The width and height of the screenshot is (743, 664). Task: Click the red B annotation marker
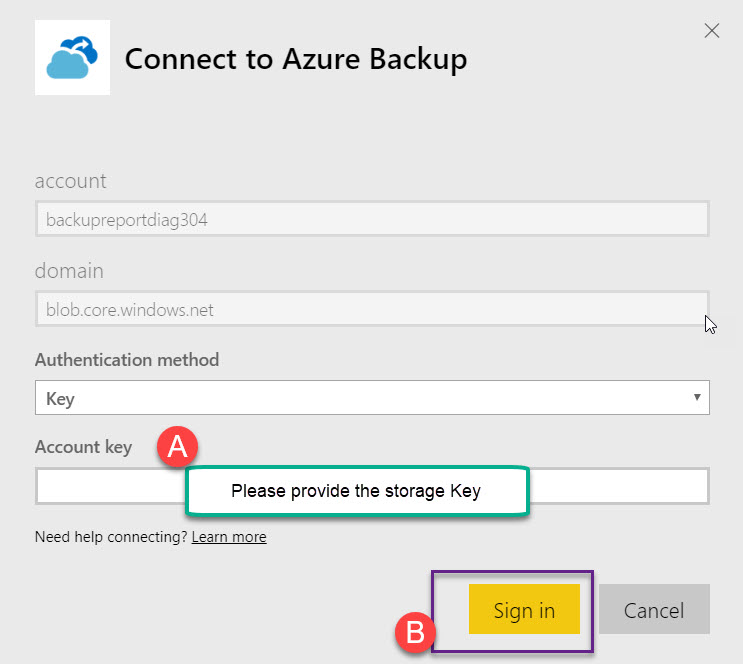pyautogui.click(x=414, y=632)
